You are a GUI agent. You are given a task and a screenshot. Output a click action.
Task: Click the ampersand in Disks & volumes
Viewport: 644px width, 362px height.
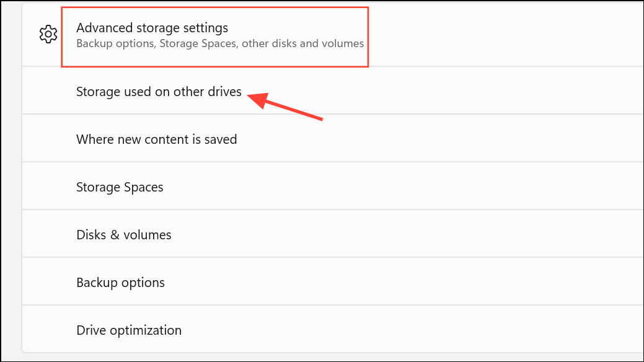[x=116, y=235]
